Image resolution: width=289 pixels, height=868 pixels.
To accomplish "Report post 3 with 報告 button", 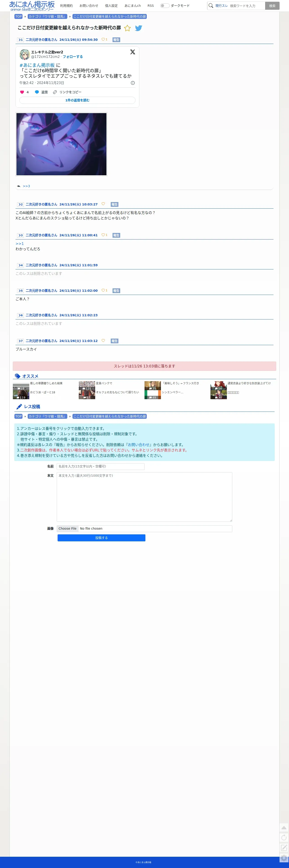I will [116, 235].
